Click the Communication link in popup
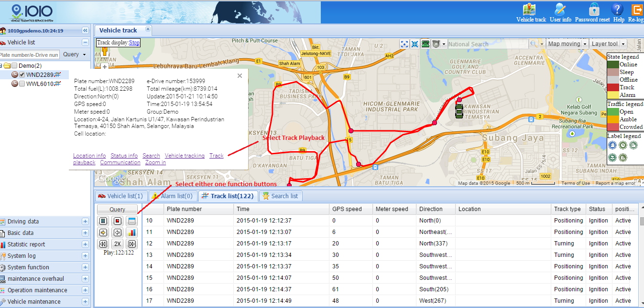The height and width of the screenshot is (308, 644). coord(120,162)
